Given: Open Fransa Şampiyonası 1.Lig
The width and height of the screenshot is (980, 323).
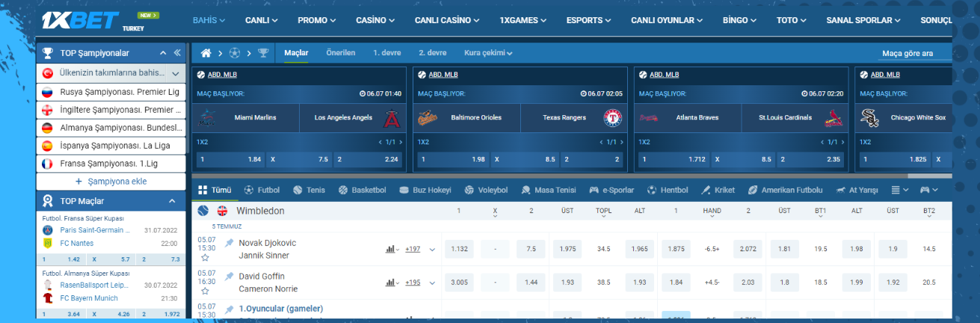Looking at the screenshot, I should click(111, 164).
